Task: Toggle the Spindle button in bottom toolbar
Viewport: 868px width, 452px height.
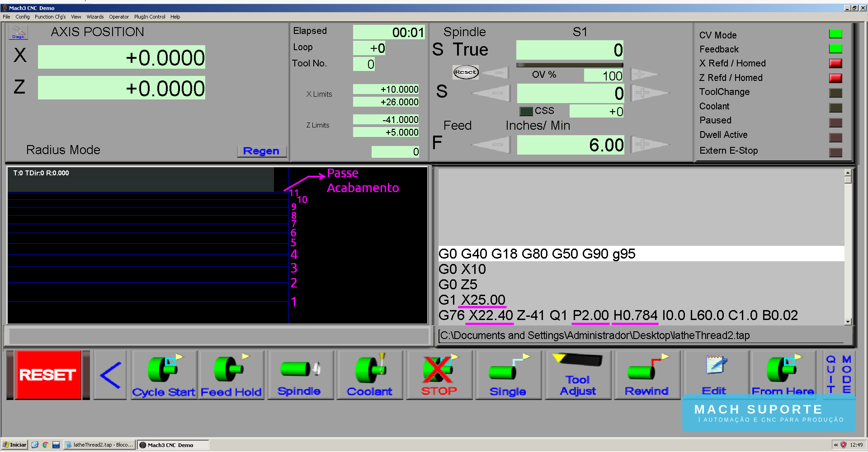Action: pos(300,375)
